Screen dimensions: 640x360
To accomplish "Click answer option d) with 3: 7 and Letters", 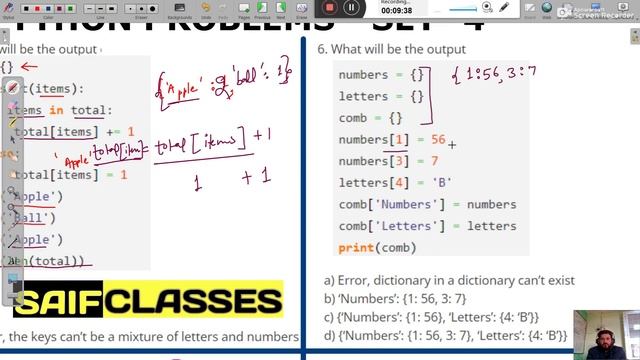I will (x=445, y=336).
